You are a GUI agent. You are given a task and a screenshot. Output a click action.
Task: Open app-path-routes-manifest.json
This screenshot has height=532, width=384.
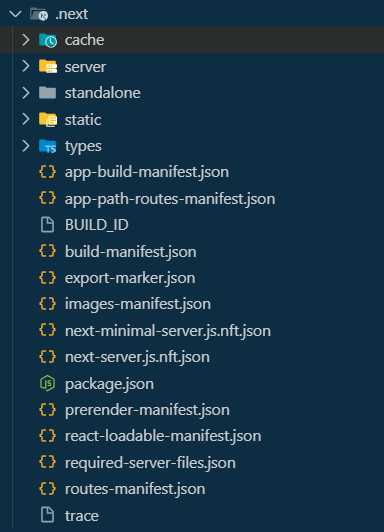pyautogui.click(x=170, y=199)
